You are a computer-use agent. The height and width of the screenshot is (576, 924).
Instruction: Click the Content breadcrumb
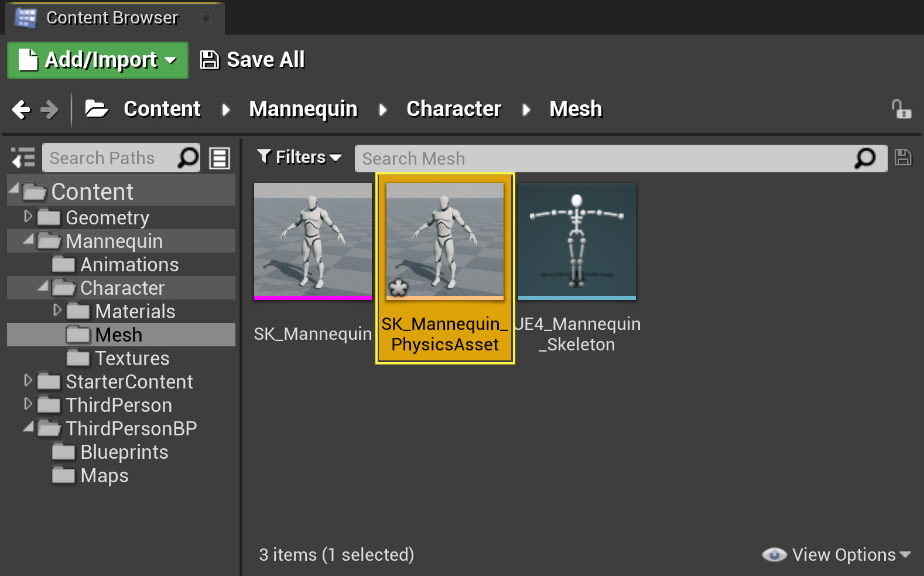click(x=162, y=109)
